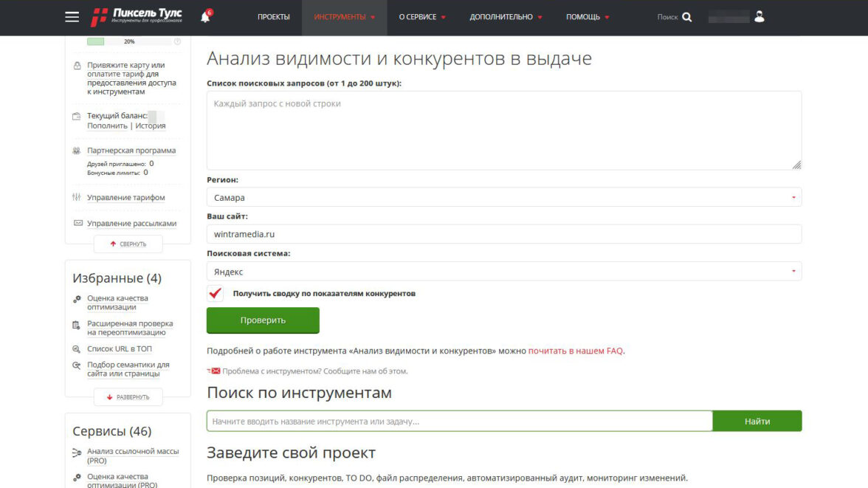
Task: Click the textarea resize handle corner
Action: click(x=796, y=165)
